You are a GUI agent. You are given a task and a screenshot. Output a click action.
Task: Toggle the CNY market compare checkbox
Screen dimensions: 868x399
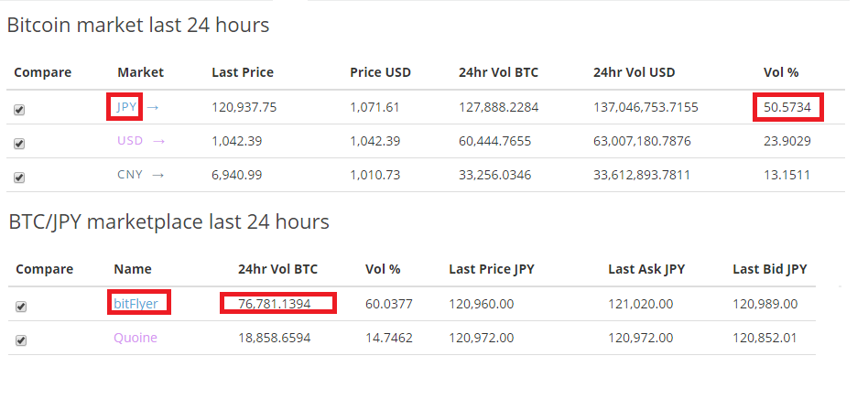pos(19,178)
